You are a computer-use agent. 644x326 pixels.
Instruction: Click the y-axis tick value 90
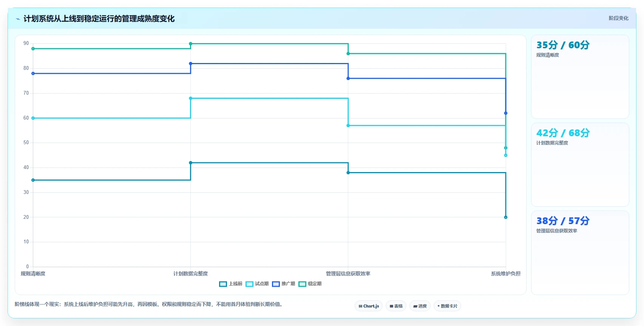pos(26,43)
